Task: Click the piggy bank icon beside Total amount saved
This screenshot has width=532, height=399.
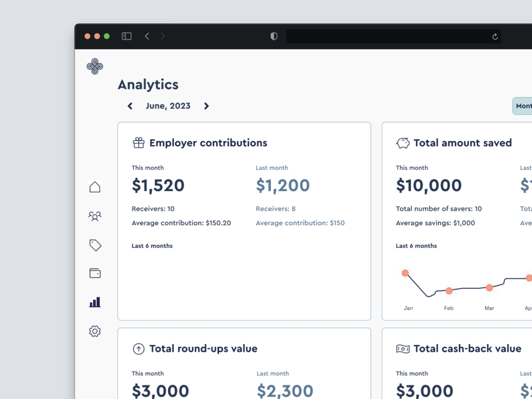Action: click(x=403, y=143)
